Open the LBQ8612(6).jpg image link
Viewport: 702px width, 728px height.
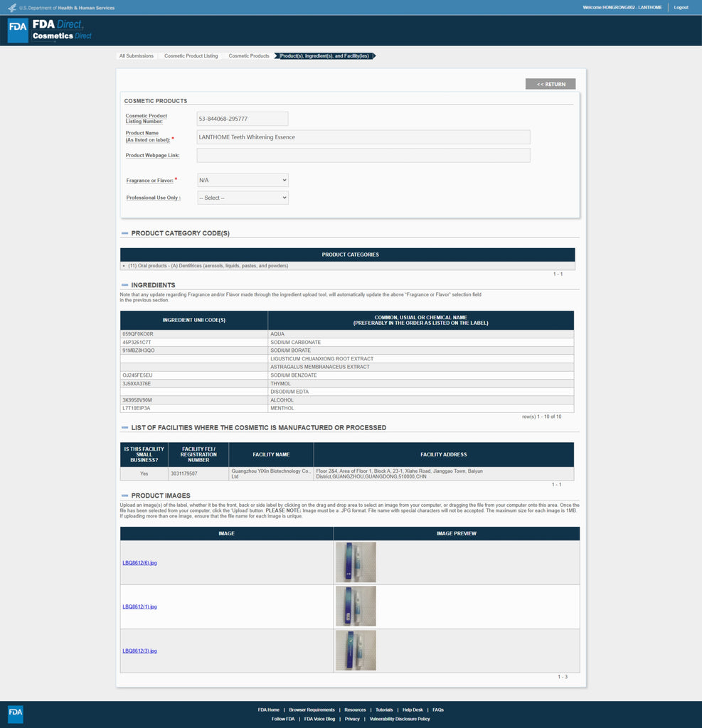pos(139,563)
